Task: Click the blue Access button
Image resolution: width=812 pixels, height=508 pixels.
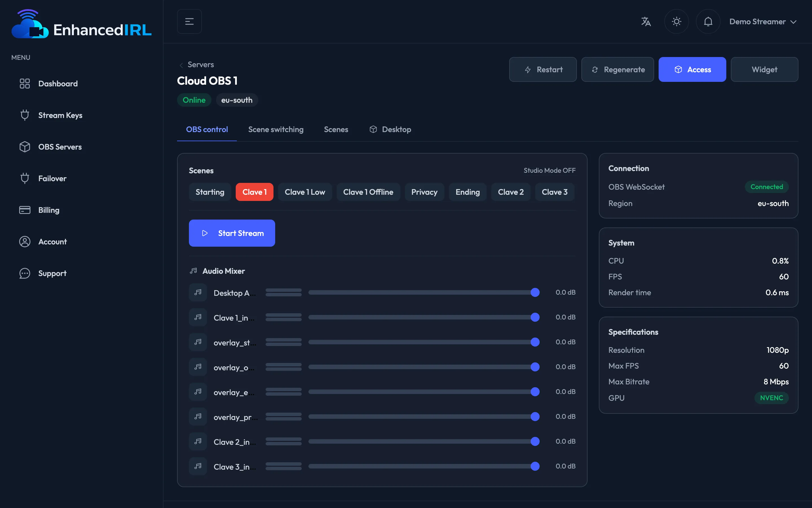Action: click(x=692, y=69)
